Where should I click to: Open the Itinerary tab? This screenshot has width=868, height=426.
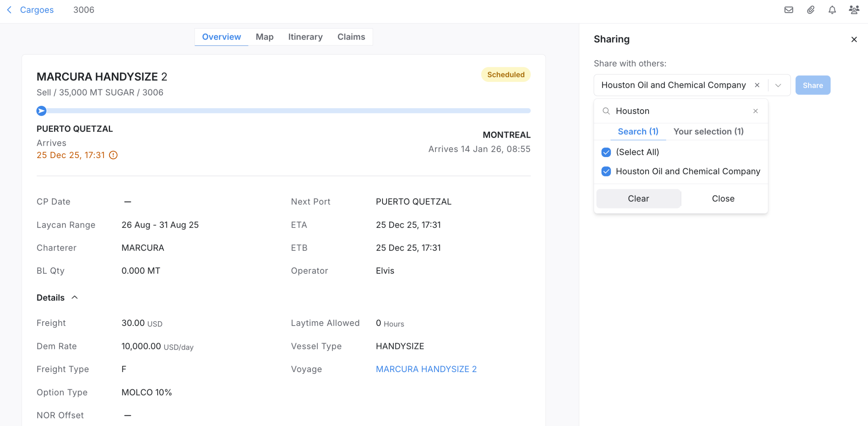(x=305, y=37)
